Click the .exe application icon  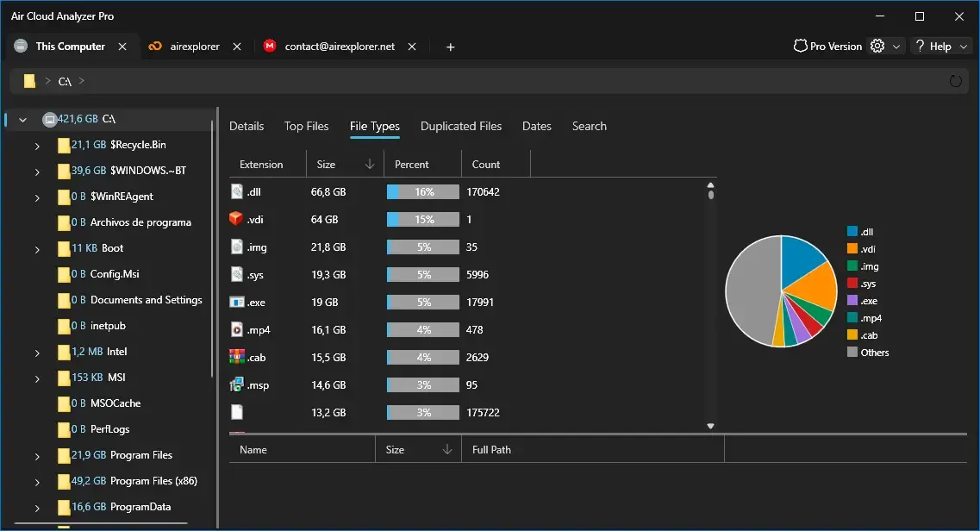[237, 303]
